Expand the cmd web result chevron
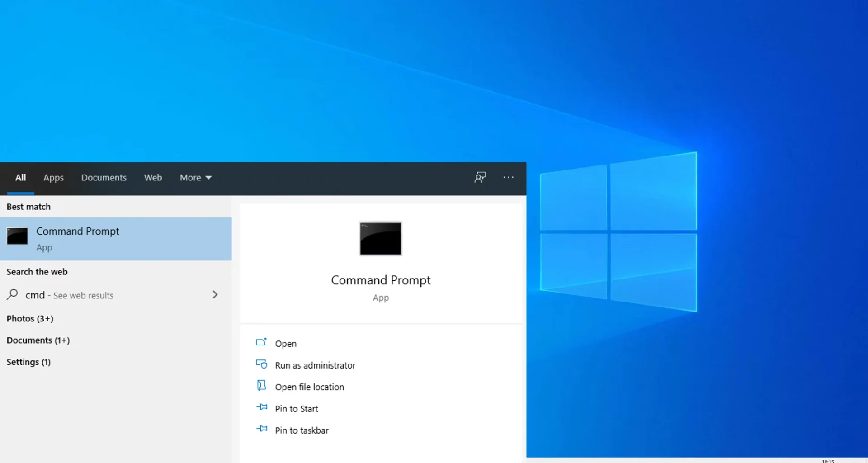 coord(215,295)
